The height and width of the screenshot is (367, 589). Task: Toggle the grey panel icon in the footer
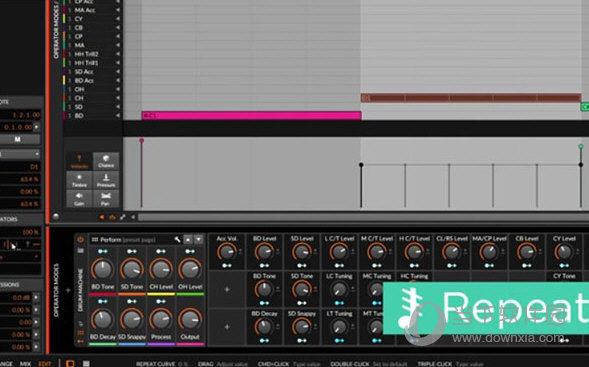pyautogui.click(x=86, y=363)
